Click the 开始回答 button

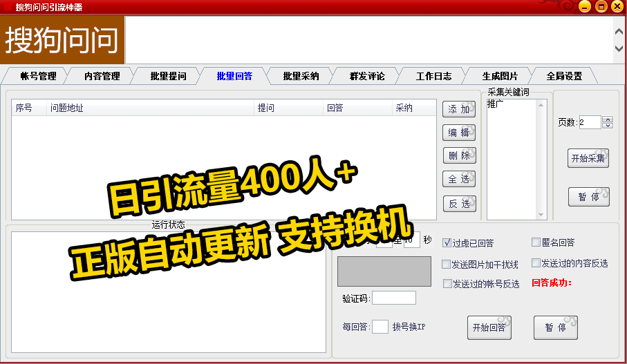(489, 327)
